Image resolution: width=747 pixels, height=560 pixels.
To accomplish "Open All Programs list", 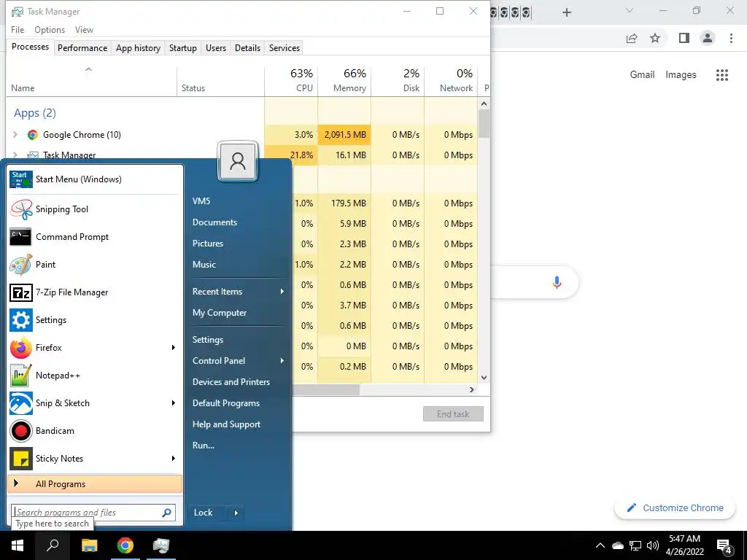I will [x=96, y=484].
